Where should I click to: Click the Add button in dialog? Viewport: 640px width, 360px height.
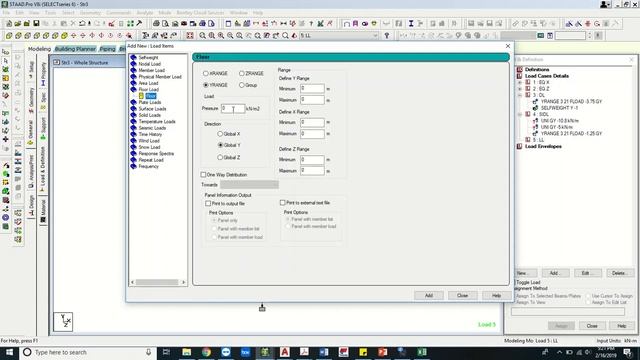[x=429, y=295]
